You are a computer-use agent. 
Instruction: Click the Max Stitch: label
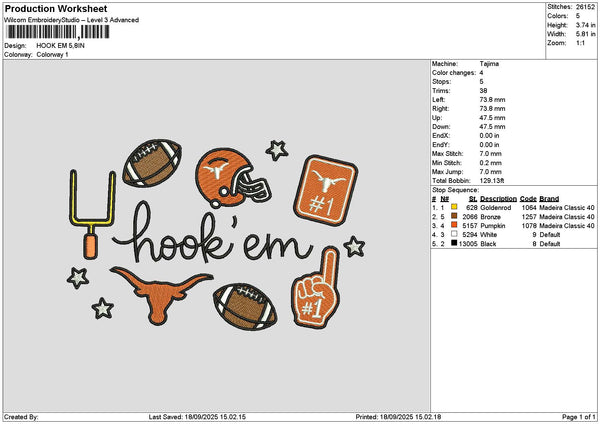[447, 154]
